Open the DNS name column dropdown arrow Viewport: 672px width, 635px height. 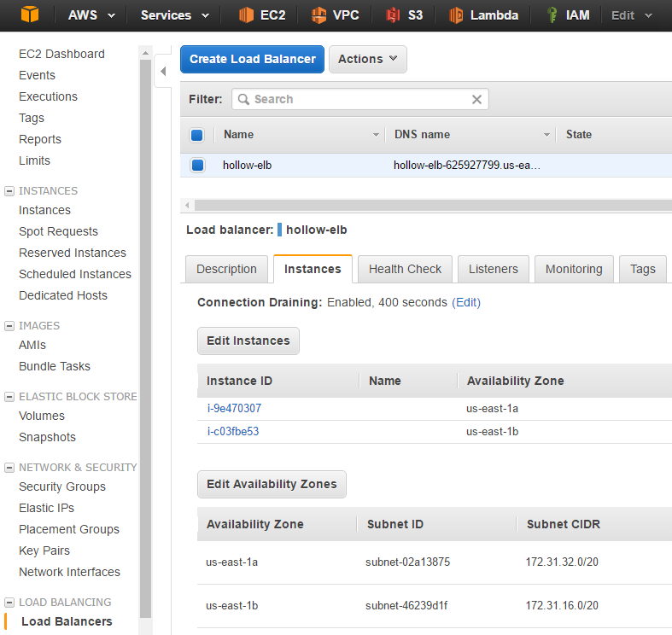(x=546, y=135)
